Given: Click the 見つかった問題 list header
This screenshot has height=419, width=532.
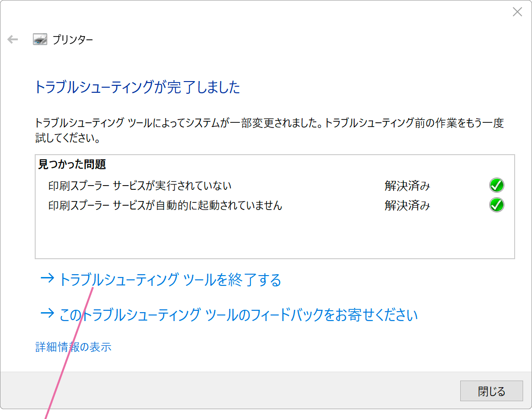Looking at the screenshot, I should click(x=72, y=165).
